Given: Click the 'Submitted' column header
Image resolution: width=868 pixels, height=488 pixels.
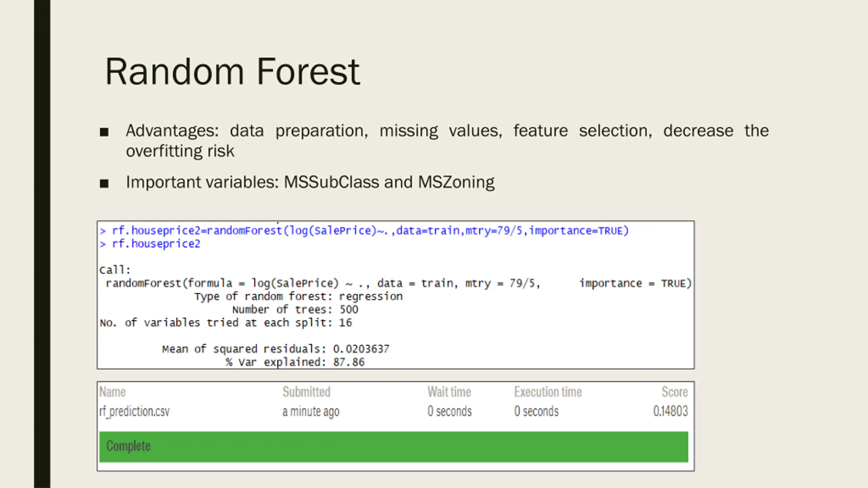Looking at the screenshot, I should [307, 392].
